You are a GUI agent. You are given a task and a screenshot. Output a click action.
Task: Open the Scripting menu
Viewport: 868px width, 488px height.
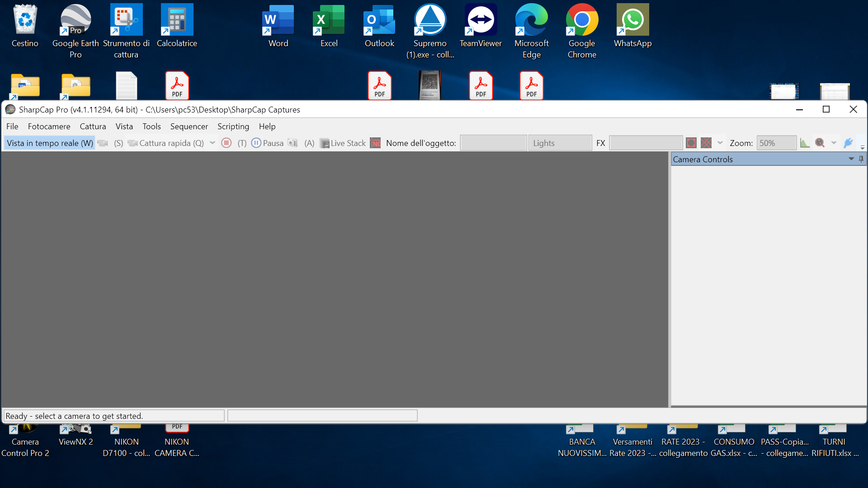[233, 127]
